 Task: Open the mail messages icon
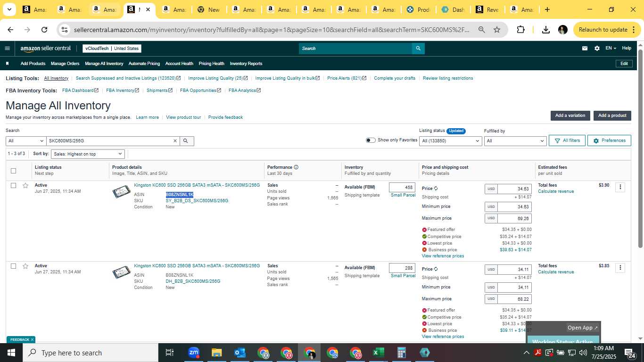585,48
